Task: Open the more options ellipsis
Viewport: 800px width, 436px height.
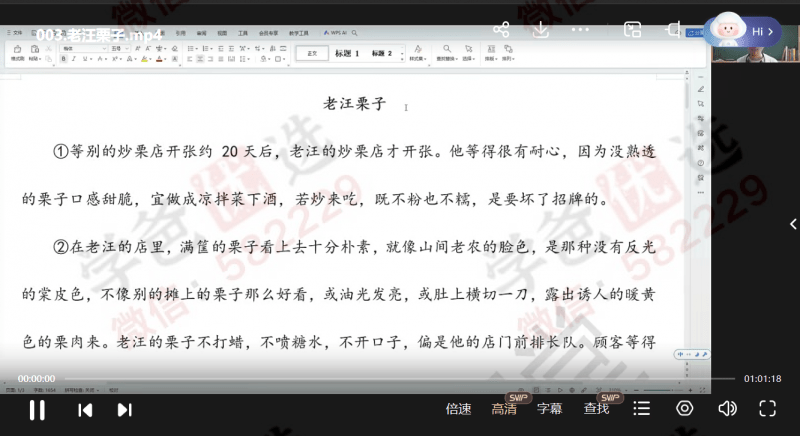Action: (x=580, y=30)
